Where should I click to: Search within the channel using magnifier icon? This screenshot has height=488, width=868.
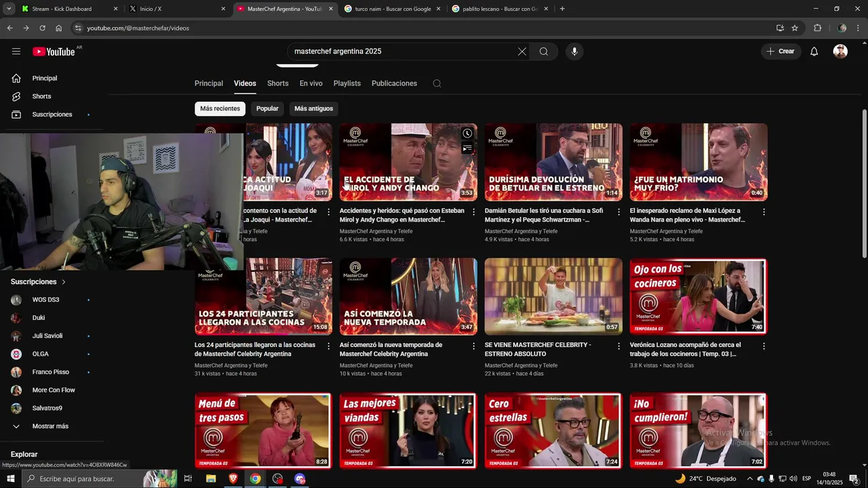(437, 83)
